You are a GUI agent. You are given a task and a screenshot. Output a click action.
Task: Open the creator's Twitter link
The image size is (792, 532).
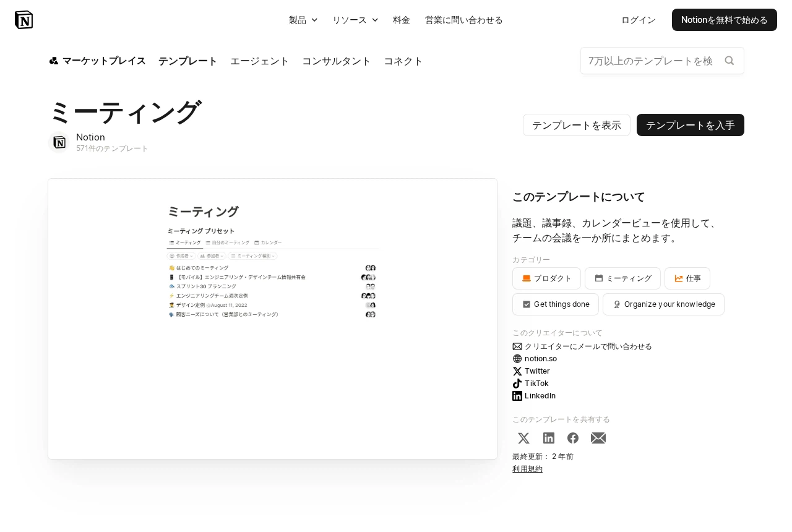coord(537,371)
